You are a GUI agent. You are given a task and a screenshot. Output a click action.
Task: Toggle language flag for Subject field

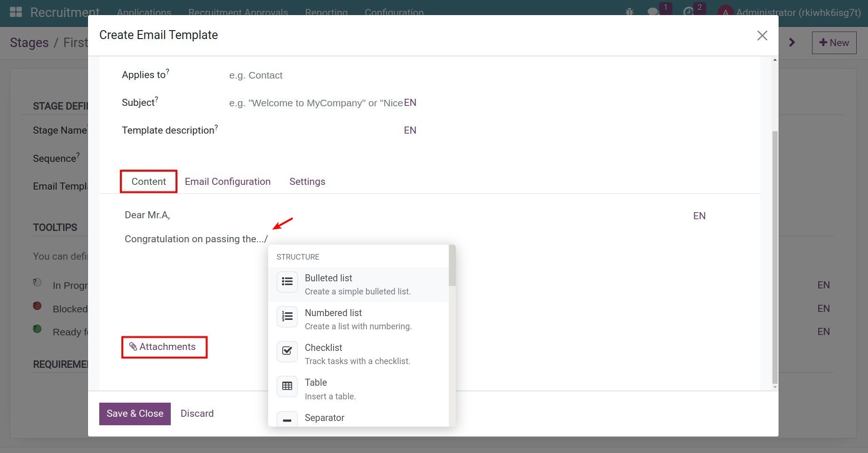(409, 103)
